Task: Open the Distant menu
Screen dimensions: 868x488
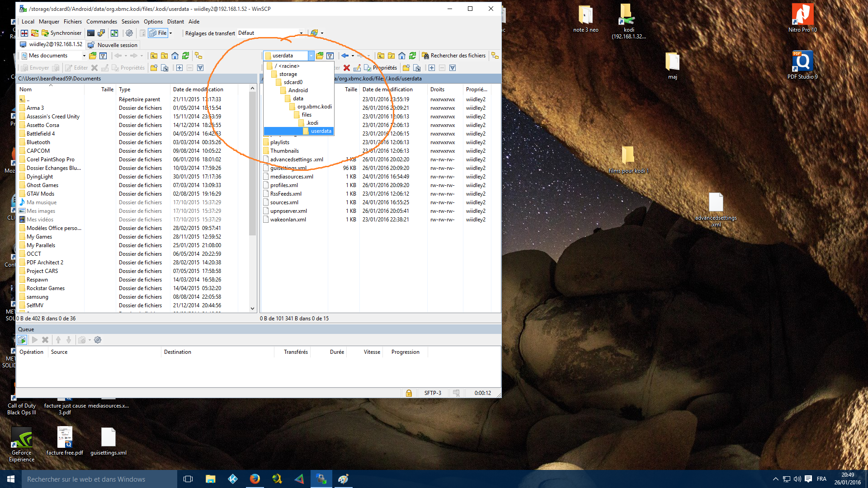Action: (x=175, y=21)
